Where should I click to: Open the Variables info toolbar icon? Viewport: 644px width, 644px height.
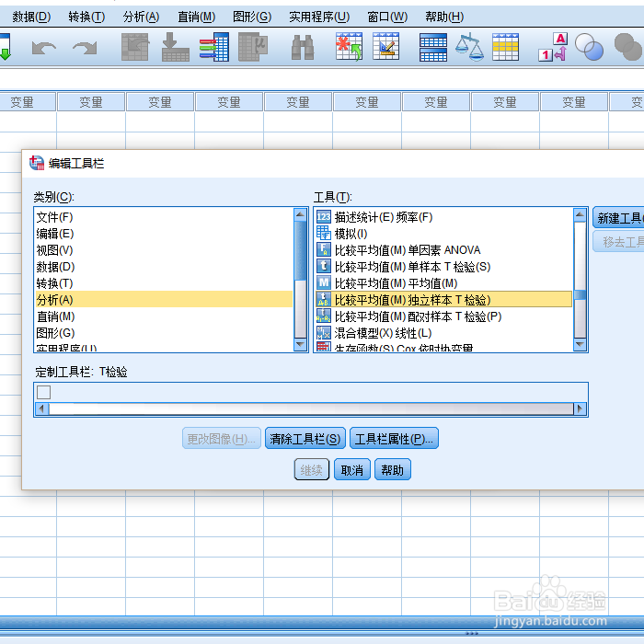(214, 47)
